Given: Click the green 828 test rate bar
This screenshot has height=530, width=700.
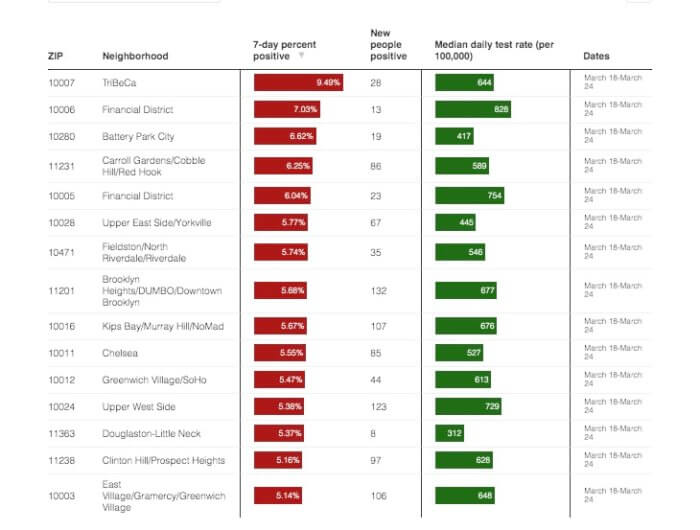Looking at the screenshot, I should [x=473, y=109].
